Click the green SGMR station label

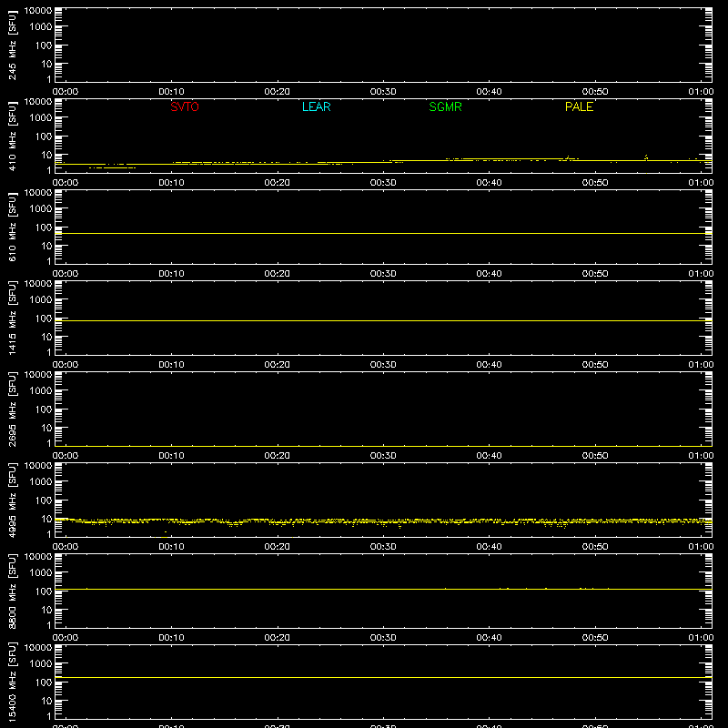[x=445, y=106]
